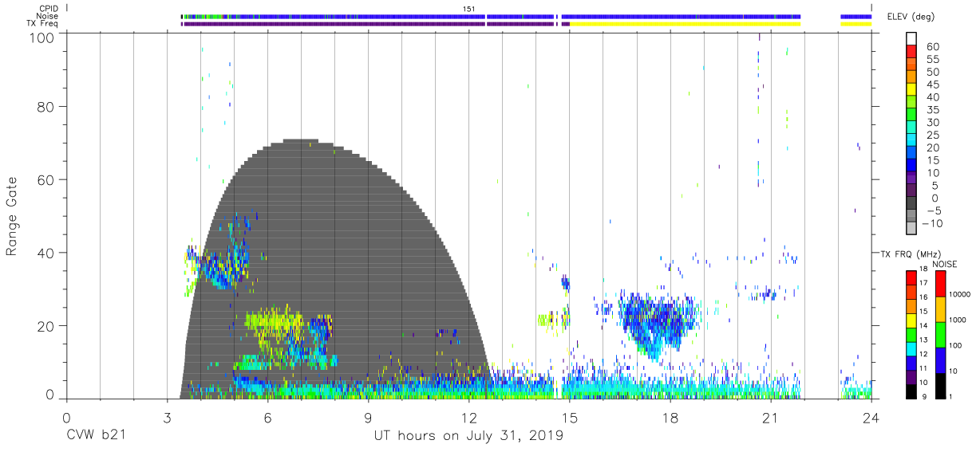The image size is (980, 452).
Task: Click the dark gray -5 to 0 elevation band
Action: pyautogui.click(x=911, y=204)
